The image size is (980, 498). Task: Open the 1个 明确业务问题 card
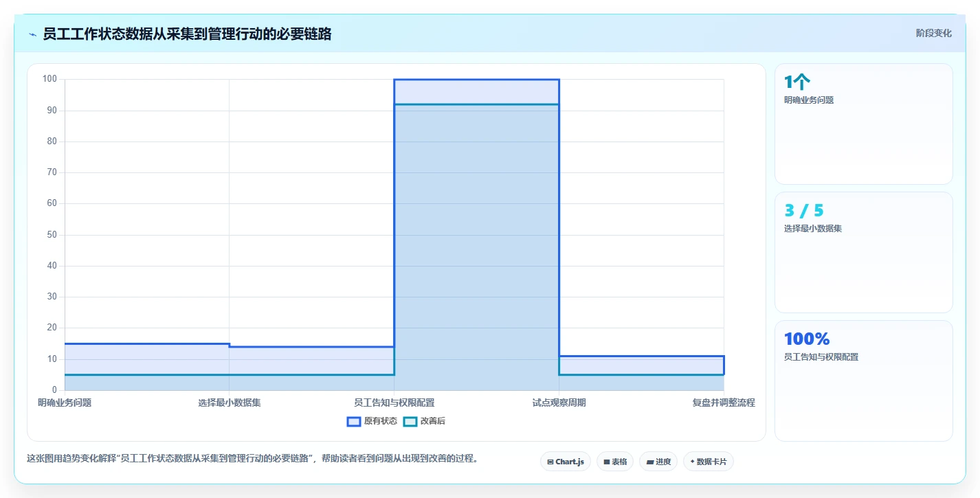pyautogui.click(x=863, y=124)
